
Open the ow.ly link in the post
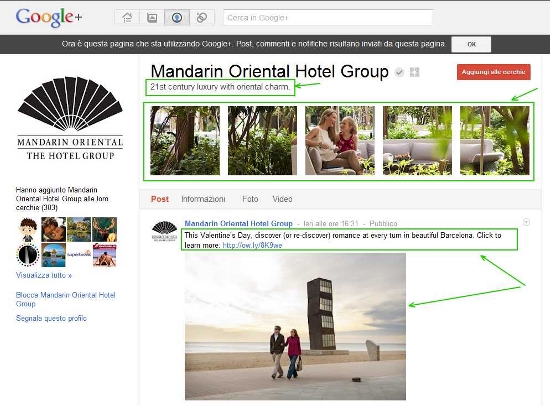tap(252, 245)
